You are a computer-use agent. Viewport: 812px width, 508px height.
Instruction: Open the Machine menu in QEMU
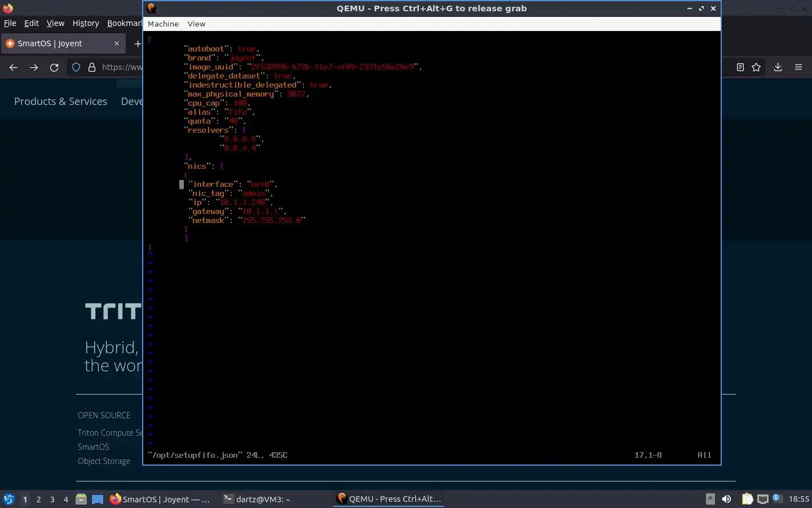(x=163, y=24)
